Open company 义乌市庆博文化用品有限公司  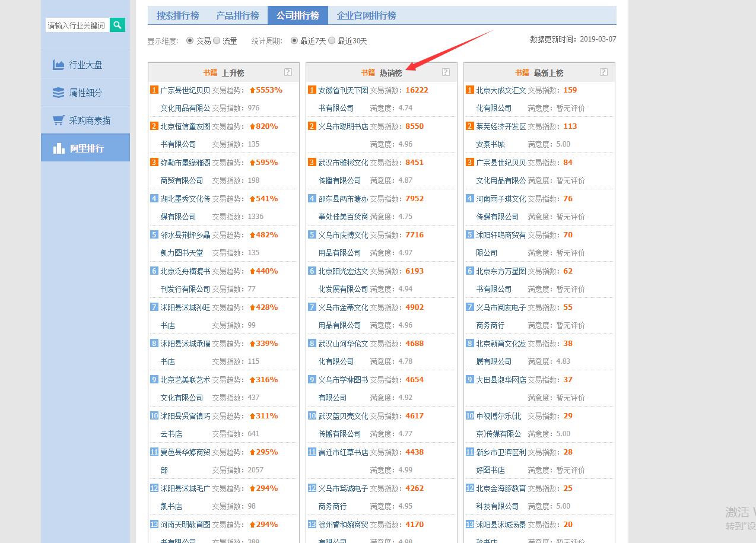point(343,244)
